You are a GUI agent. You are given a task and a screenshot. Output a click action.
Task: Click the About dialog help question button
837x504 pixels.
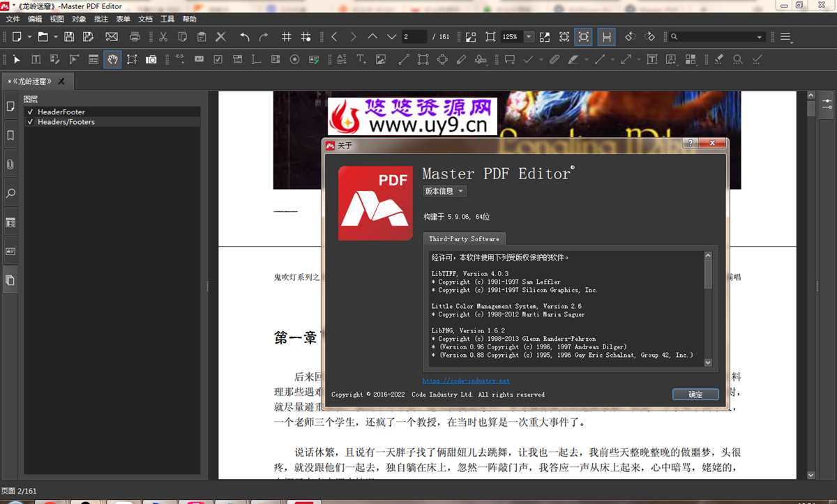[x=690, y=144]
